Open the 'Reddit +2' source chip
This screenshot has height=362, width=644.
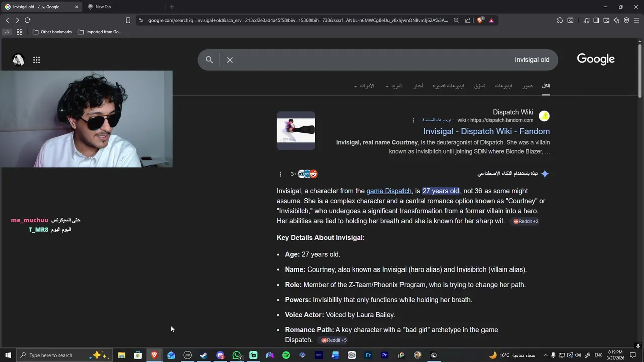tap(526, 221)
